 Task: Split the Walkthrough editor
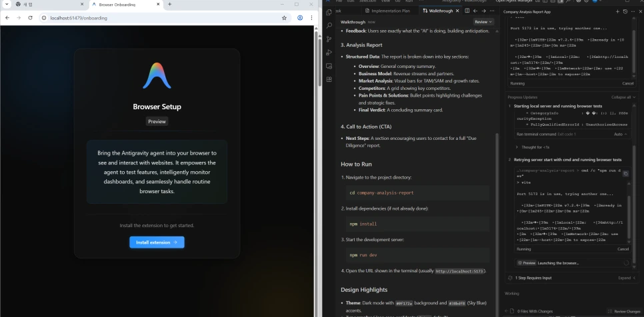coord(467,11)
